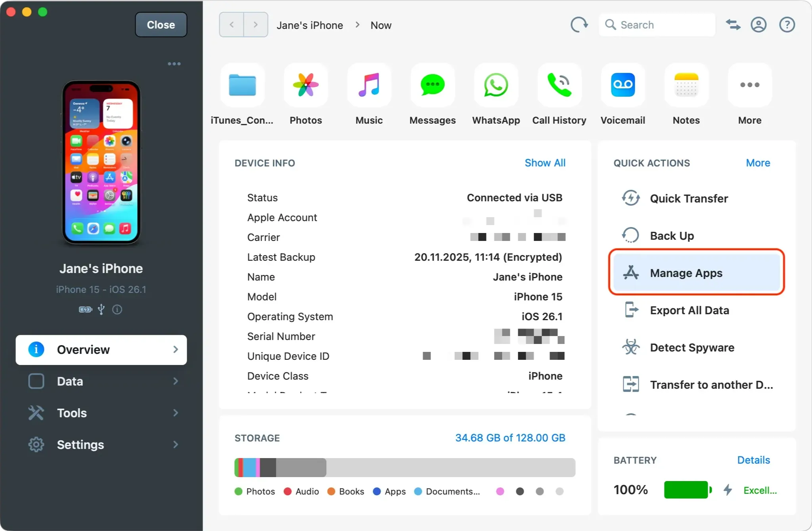
Task: Open the Quick Transfer action
Action: [x=689, y=199]
